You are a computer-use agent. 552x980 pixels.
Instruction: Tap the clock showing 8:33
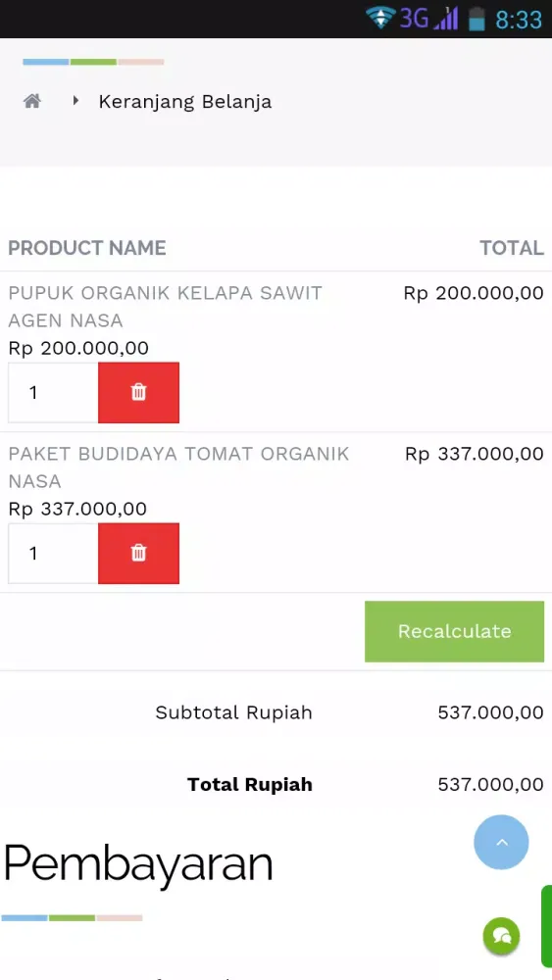pos(519,20)
